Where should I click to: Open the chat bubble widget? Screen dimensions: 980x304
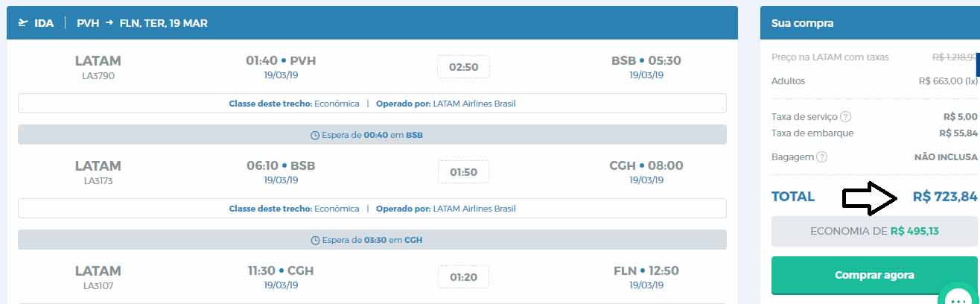[958, 297]
